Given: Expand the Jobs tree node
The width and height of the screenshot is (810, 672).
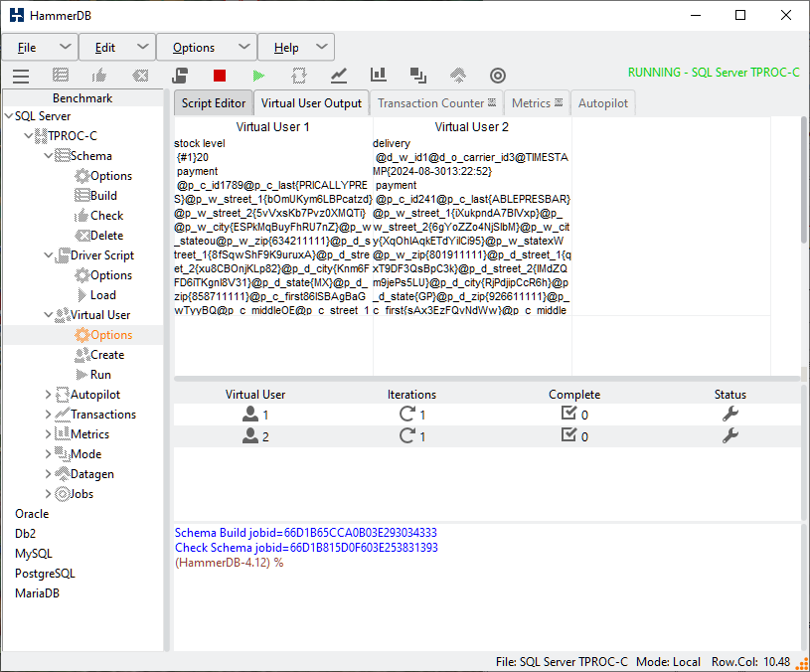Looking at the screenshot, I should pos(48,494).
